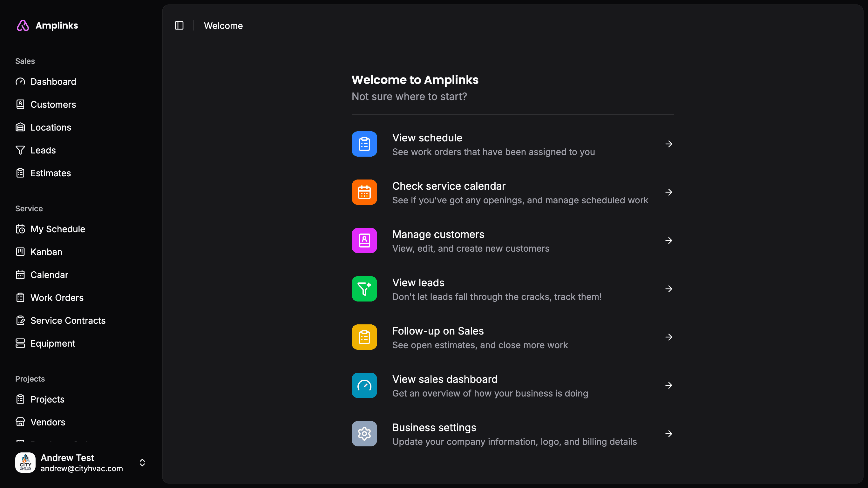Click the gray Business settings gear icon
The width and height of the screenshot is (868, 488).
coord(364,434)
